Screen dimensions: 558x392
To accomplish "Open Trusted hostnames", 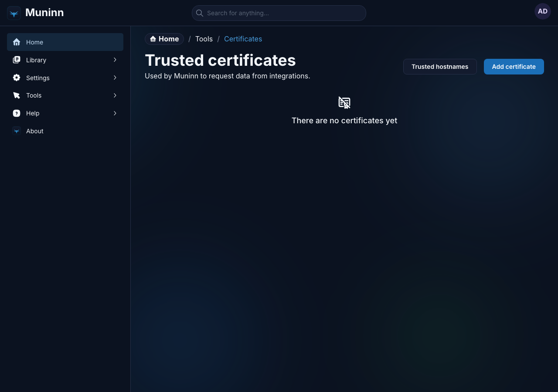I will 440,67.
